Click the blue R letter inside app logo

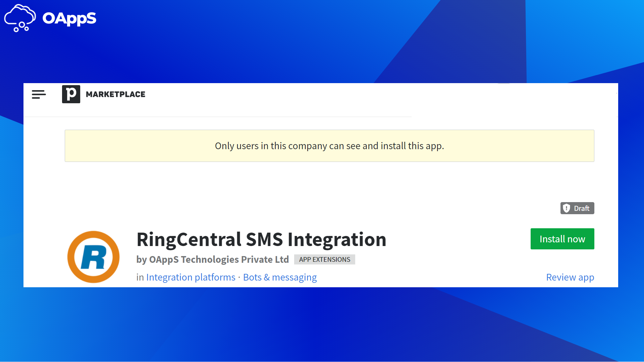tap(94, 257)
